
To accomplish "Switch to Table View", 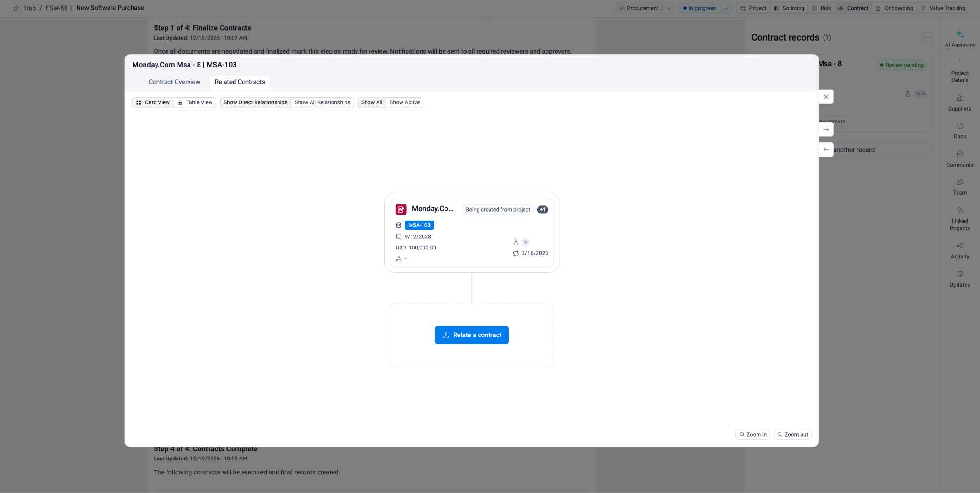I will pyautogui.click(x=195, y=102).
